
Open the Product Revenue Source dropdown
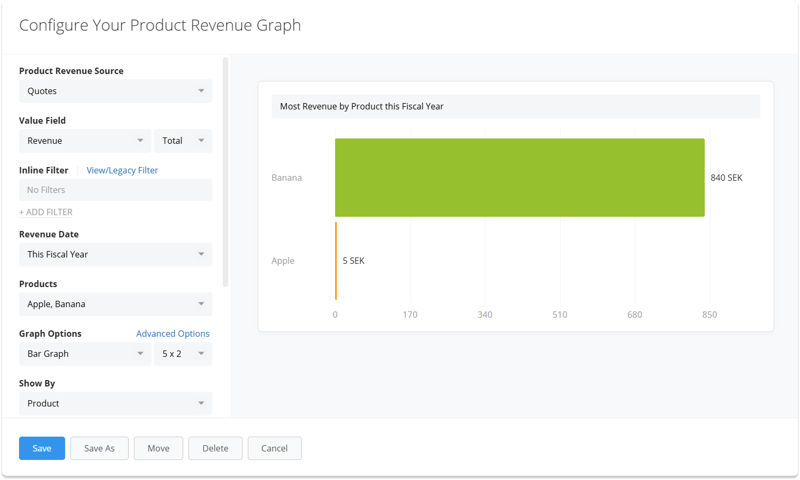click(115, 91)
